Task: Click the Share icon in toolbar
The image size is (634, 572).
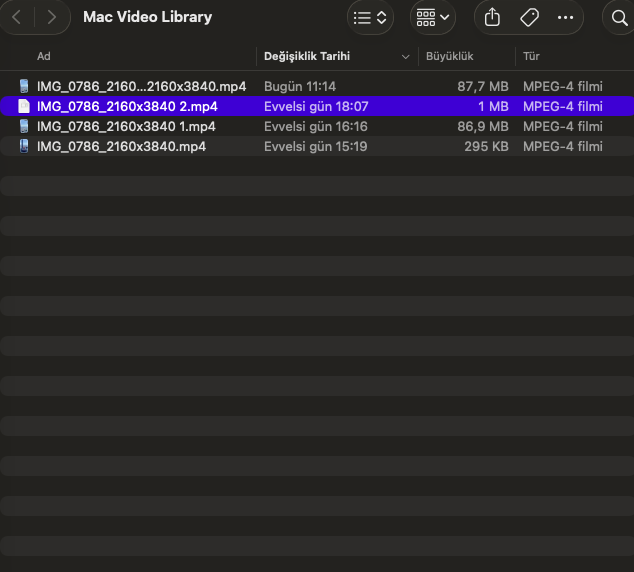Action: click(492, 17)
